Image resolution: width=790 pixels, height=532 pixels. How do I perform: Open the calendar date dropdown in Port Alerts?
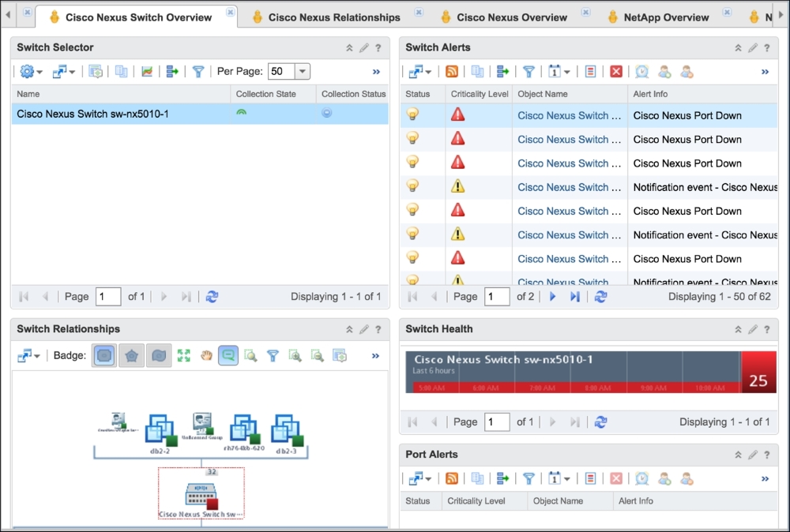(559, 478)
